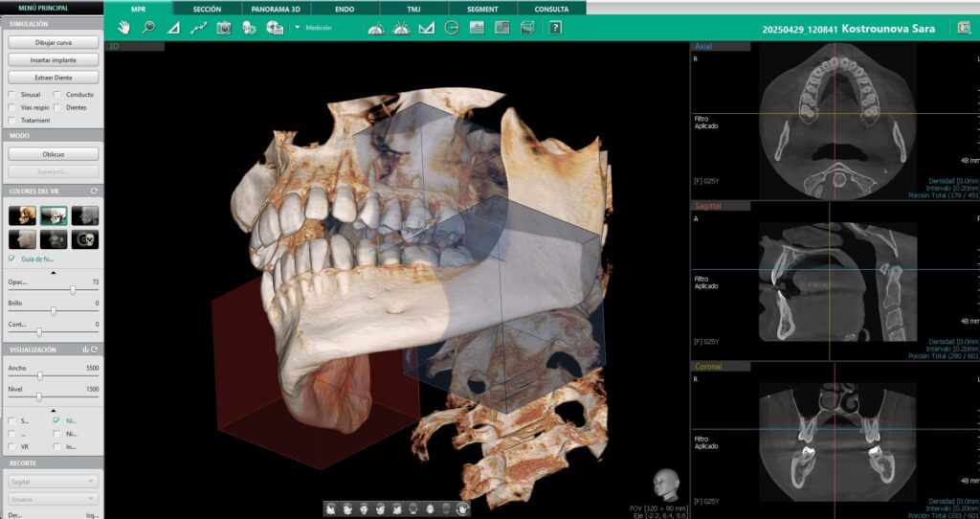Enable the Sinusal checkbox

click(11, 95)
